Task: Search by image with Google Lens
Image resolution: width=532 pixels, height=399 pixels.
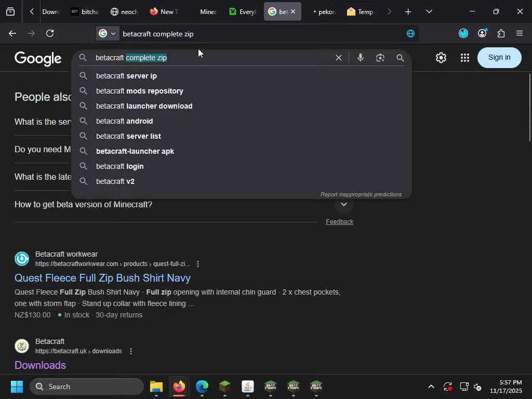Action: point(380,58)
